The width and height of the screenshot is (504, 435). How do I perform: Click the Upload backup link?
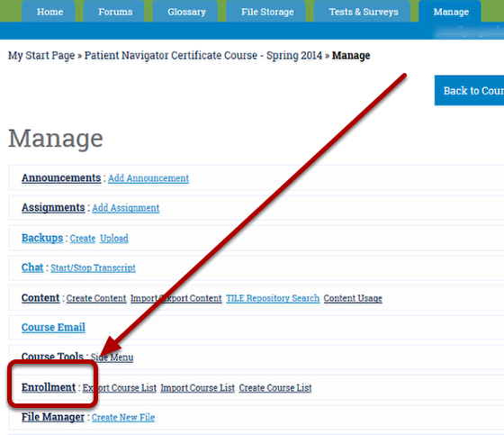pos(114,239)
